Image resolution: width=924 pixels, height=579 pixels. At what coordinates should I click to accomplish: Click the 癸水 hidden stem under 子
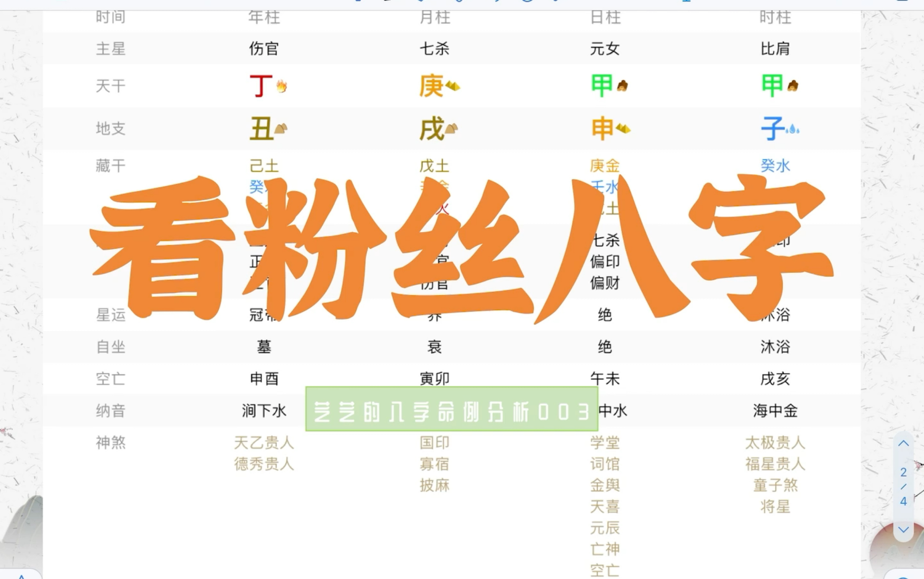coord(775,166)
